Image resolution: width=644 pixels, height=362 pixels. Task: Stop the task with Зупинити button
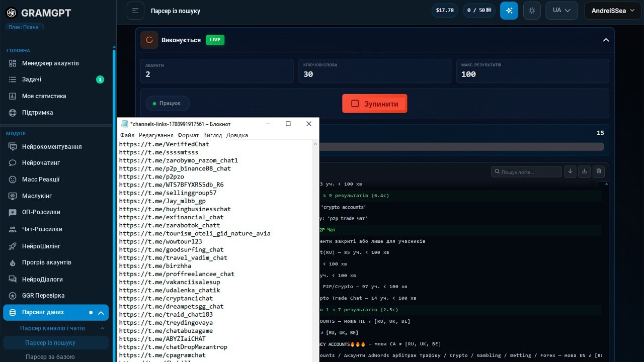click(375, 104)
